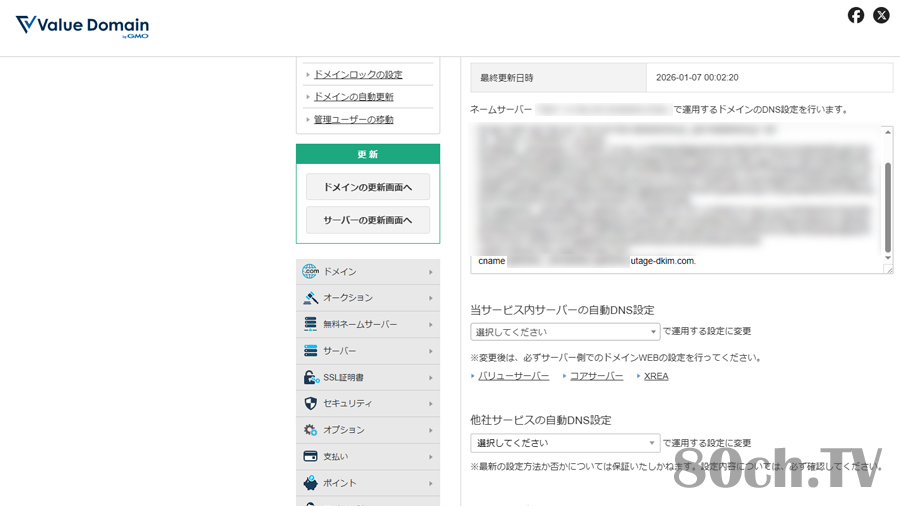
Task: Open 他社サービスの自動DNS設定 dropdown
Action: pos(565,443)
